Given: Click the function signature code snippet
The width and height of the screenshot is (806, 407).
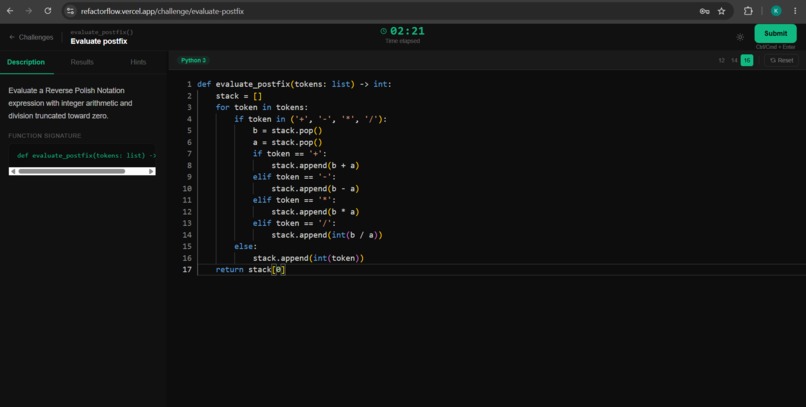Looking at the screenshot, I should [86, 155].
